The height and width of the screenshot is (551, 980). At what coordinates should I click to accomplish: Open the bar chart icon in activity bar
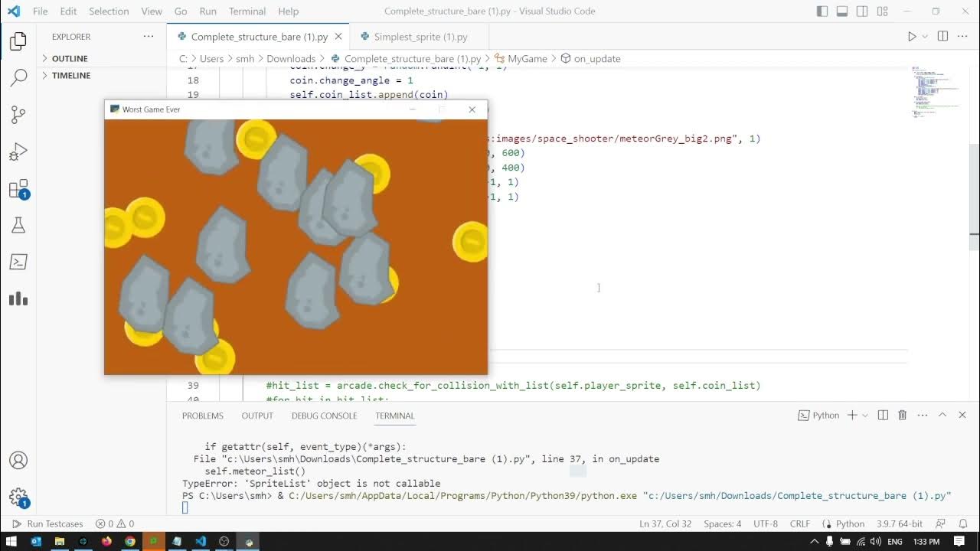18,298
